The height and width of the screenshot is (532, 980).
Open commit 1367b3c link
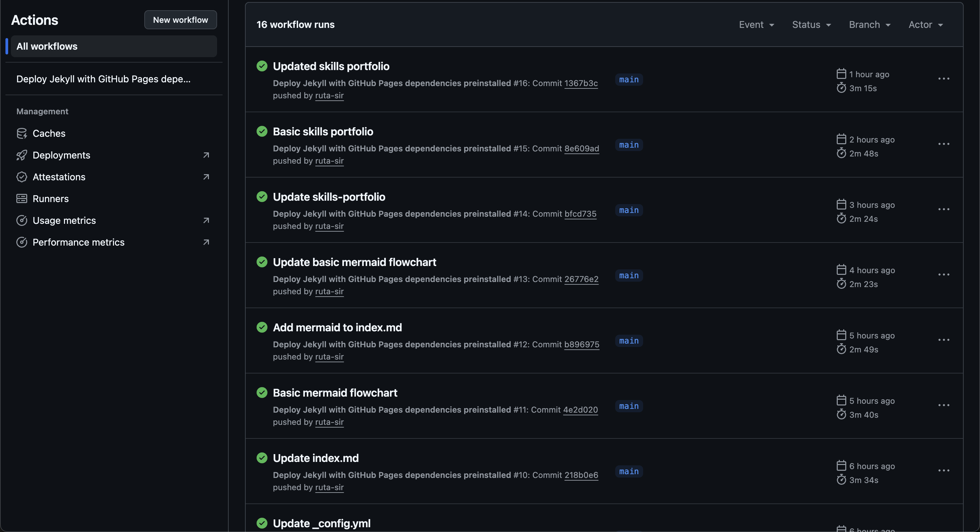pos(581,83)
